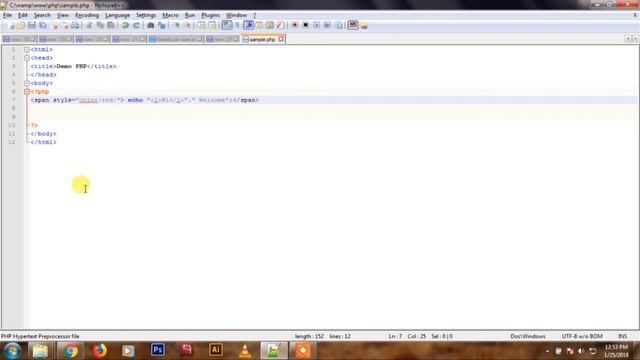Open the Encoding menu
Image resolution: width=640 pixels, height=360 pixels.
[87, 15]
